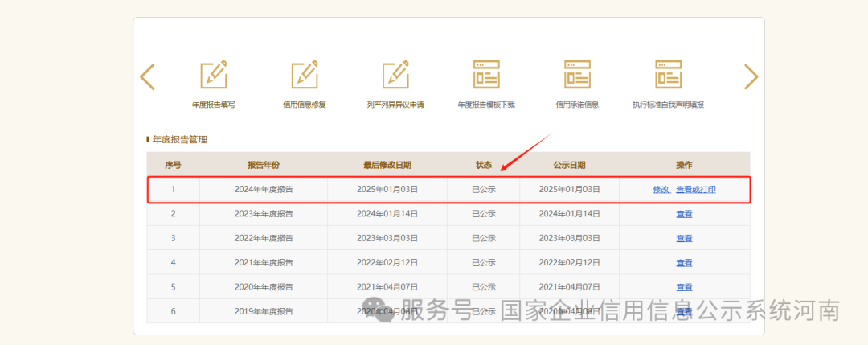This screenshot has width=868, height=345.
Task: Click last-modified date 2021年04月07日 cell
Action: pyautogui.click(x=387, y=287)
